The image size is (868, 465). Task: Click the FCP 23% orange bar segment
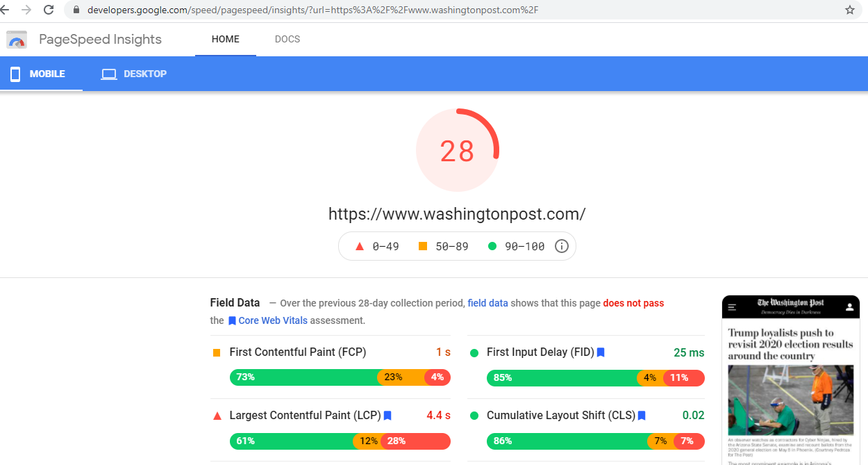pyautogui.click(x=402, y=377)
